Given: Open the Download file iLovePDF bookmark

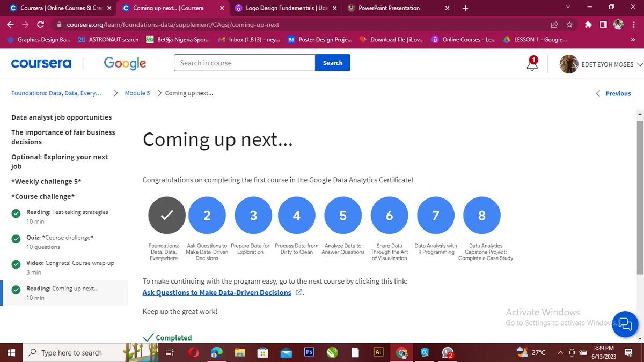Looking at the screenshot, I should coord(391,39).
